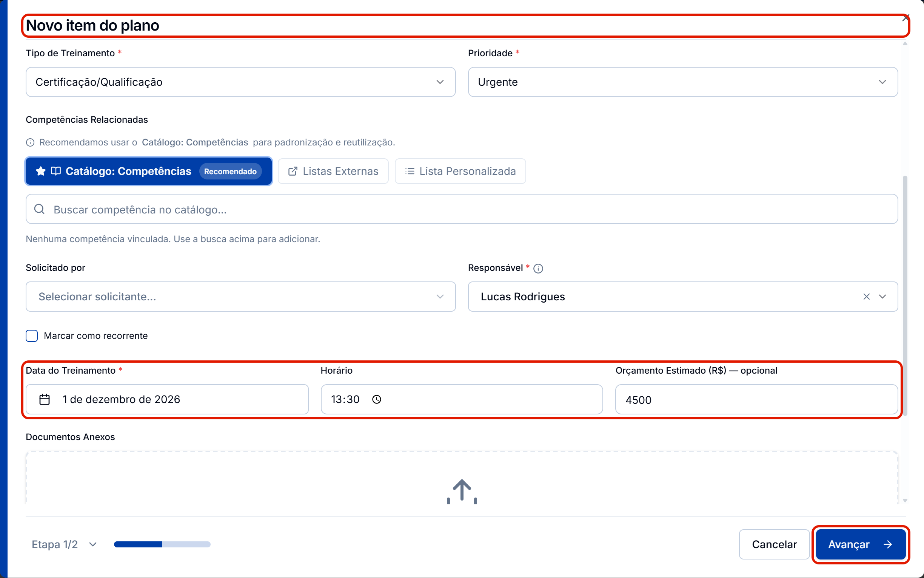924x578 pixels.
Task: Click the Solicitado por label
Action: 55,267
